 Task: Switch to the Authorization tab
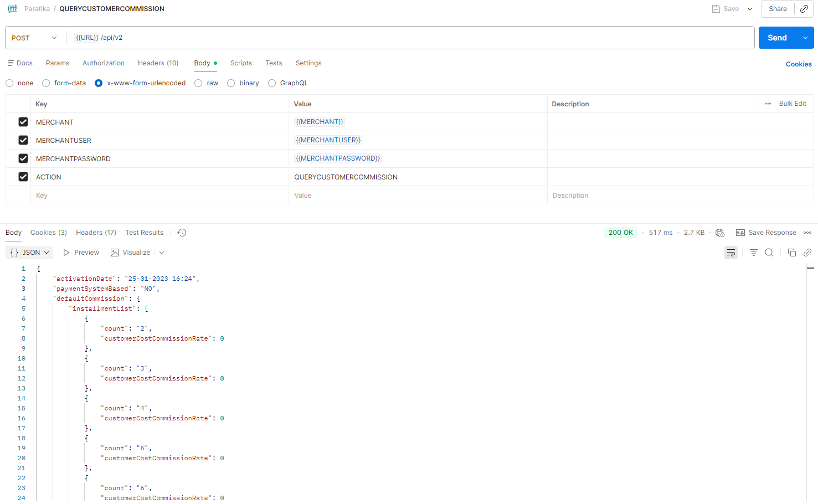coord(104,63)
